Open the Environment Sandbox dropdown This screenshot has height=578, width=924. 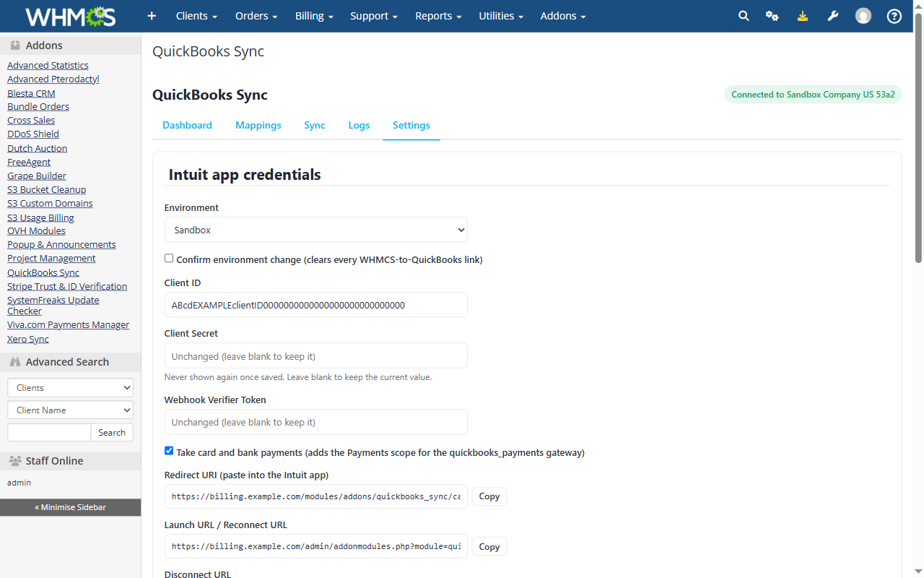pyautogui.click(x=316, y=230)
